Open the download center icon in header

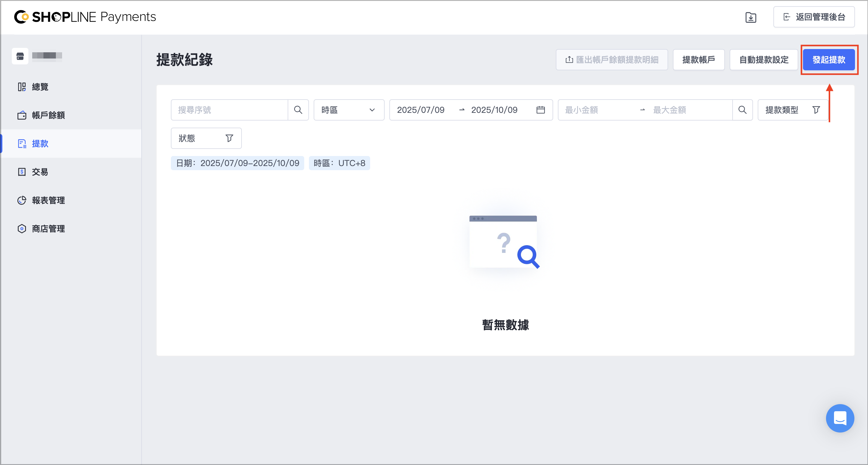(x=751, y=17)
